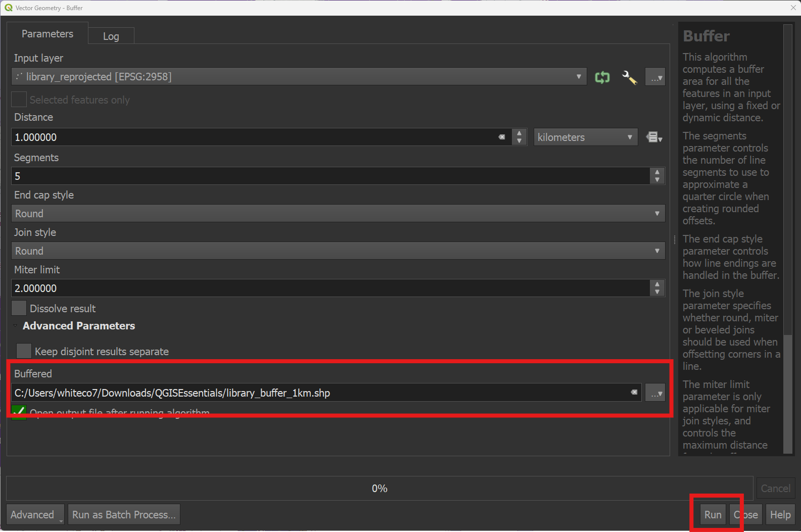Click the Segments spinner arrows
The height and width of the screenshot is (532, 801).
coord(657,176)
